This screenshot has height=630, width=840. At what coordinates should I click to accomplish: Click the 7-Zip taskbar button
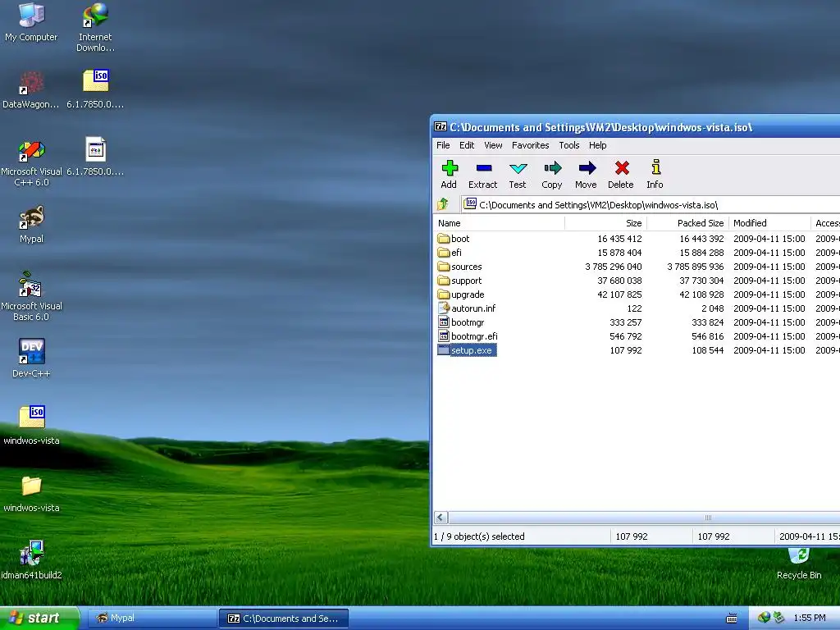(284, 619)
